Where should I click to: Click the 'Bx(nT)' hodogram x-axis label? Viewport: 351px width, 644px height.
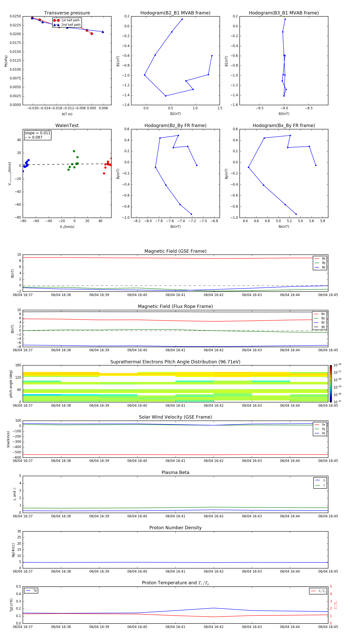[x=284, y=227]
